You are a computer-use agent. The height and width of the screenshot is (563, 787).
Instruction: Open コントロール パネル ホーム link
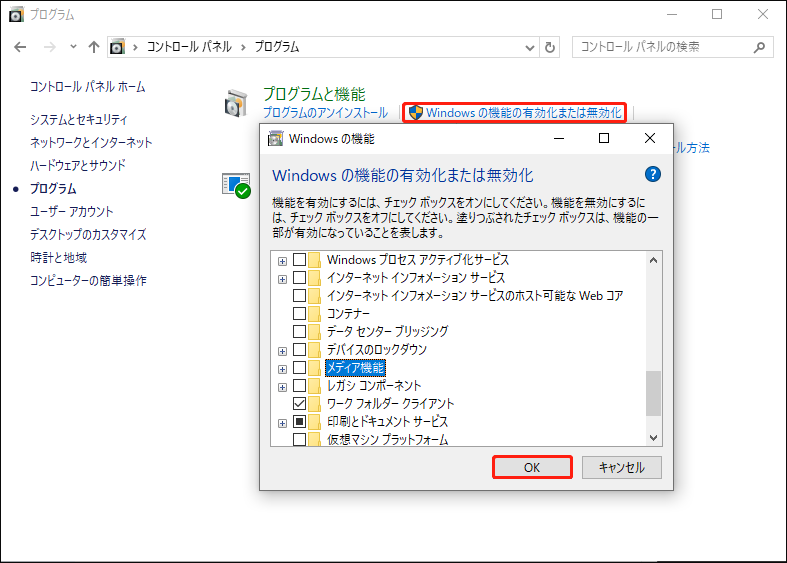click(87, 87)
